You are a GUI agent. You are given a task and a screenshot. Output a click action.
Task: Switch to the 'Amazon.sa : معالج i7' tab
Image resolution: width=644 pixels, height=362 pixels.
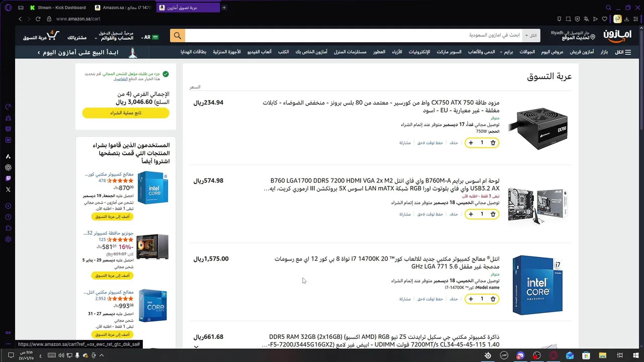(x=123, y=8)
